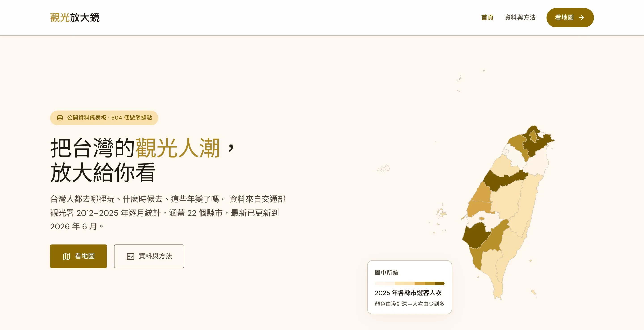Click the darkest swatch in the legend bar
644x330 pixels.
439,283
